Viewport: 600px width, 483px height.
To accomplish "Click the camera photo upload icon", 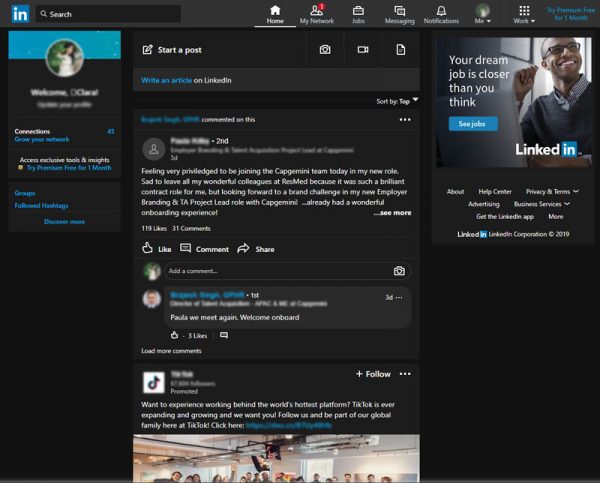I will point(325,49).
